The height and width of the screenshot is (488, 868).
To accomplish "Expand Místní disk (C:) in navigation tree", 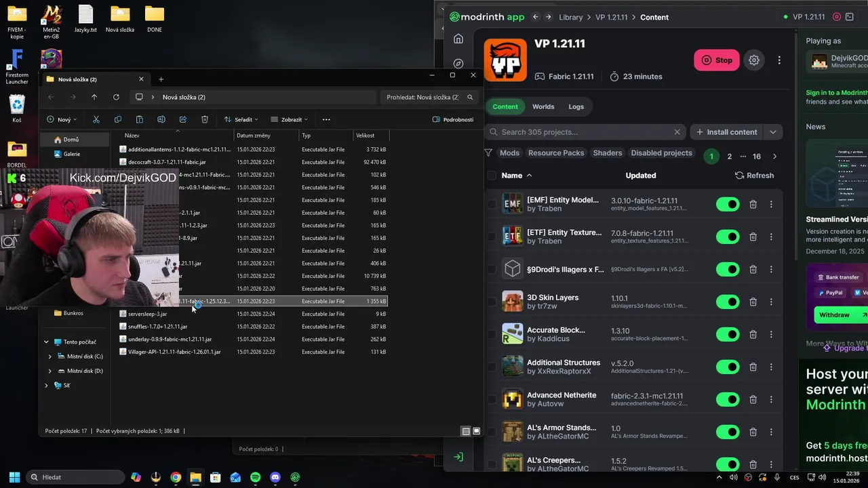I will click(x=50, y=357).
